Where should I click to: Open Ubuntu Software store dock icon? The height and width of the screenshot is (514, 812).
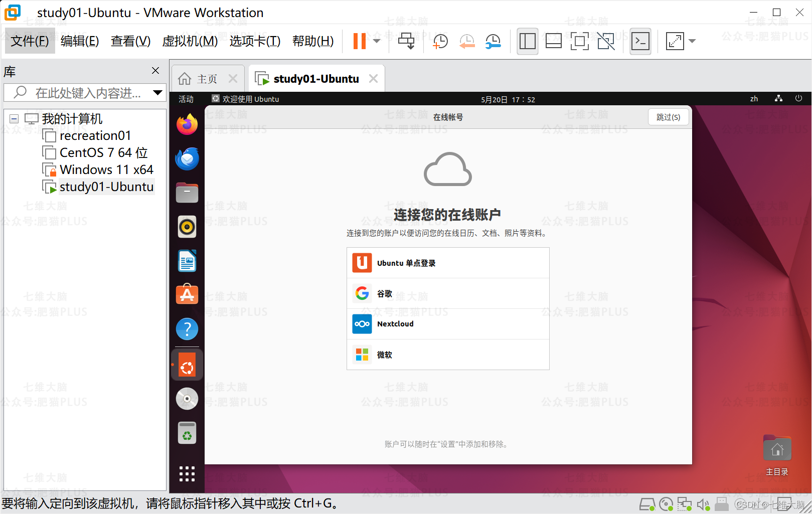tap(187, 295)
